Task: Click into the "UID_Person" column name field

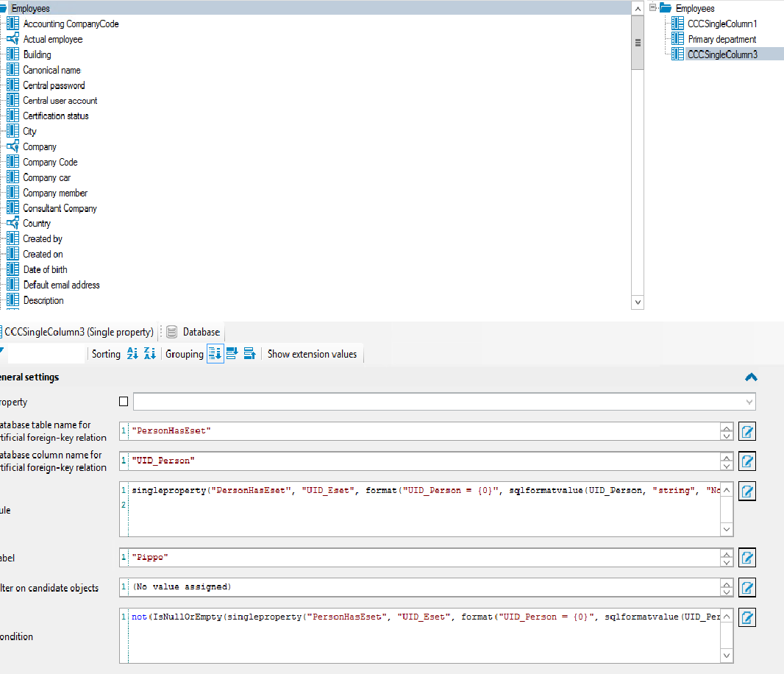Action: click(x=424, y=461)
